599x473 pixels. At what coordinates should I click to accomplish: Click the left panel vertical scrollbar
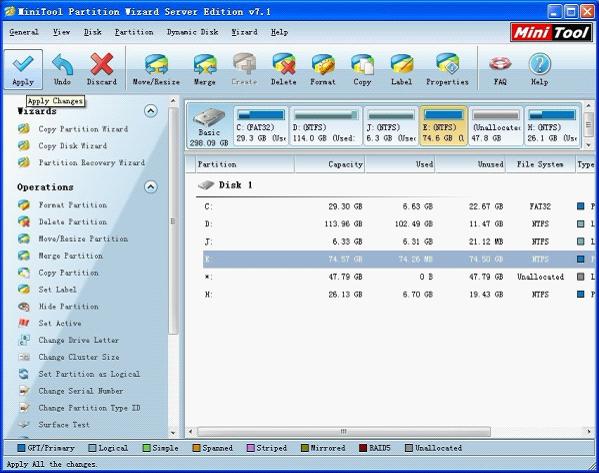[173, 221]
